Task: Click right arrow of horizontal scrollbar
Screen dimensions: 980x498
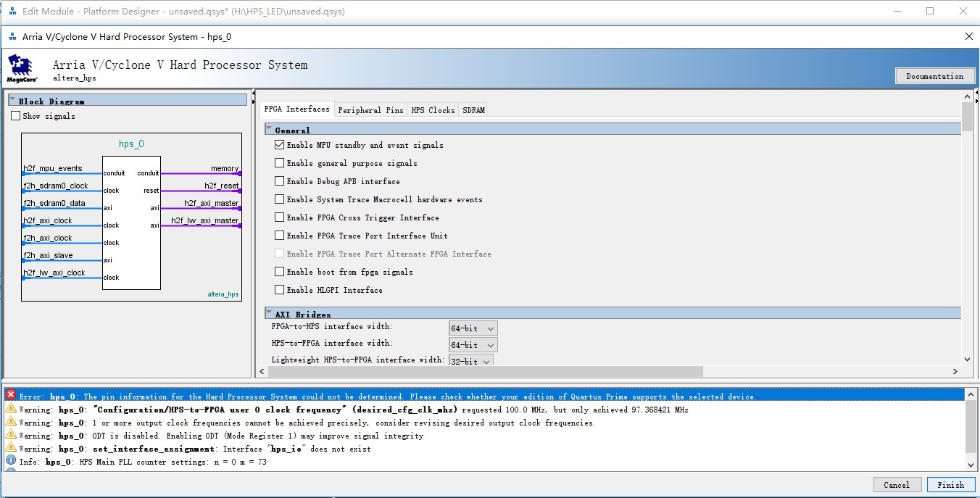Action: (x=955, y=371)
